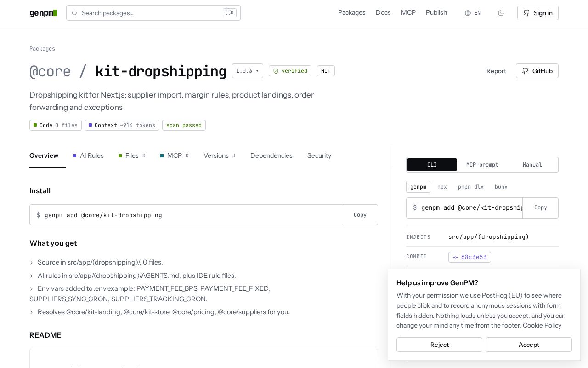Image resolution: width=588 pixels, height=368 pixels.
Task: Reject analytics in the cookie banner
Action: click(439, 345)
